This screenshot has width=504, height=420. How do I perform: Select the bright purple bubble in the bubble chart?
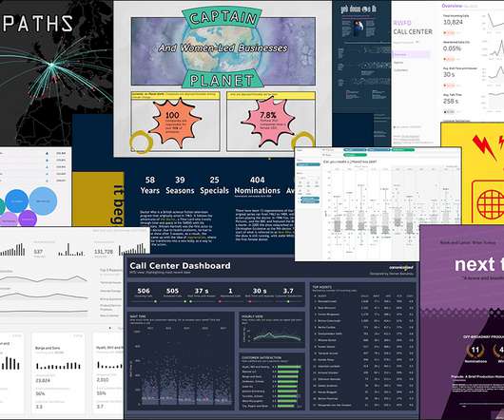point(28,219)
